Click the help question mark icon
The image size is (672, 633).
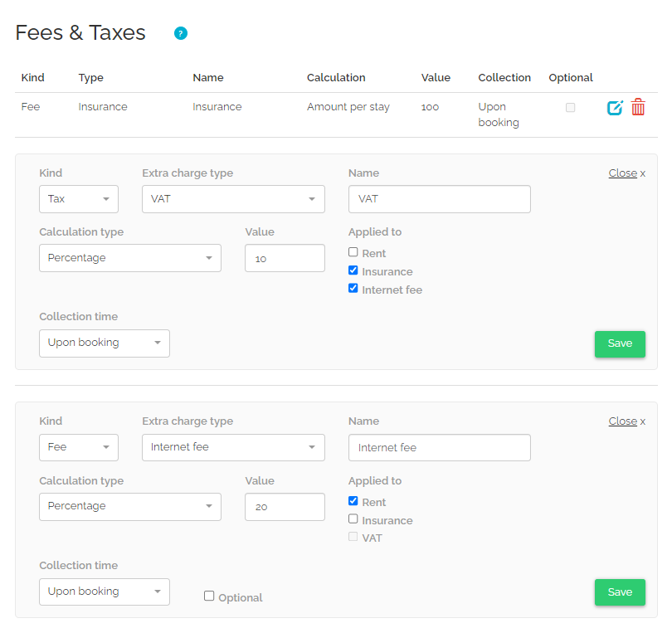pos(181,33)
